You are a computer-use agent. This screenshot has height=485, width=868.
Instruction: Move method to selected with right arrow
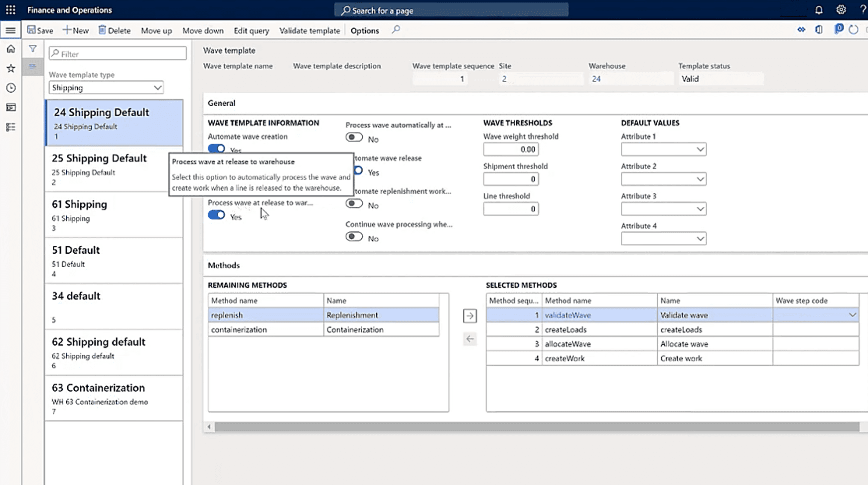(x=470, y=316)
